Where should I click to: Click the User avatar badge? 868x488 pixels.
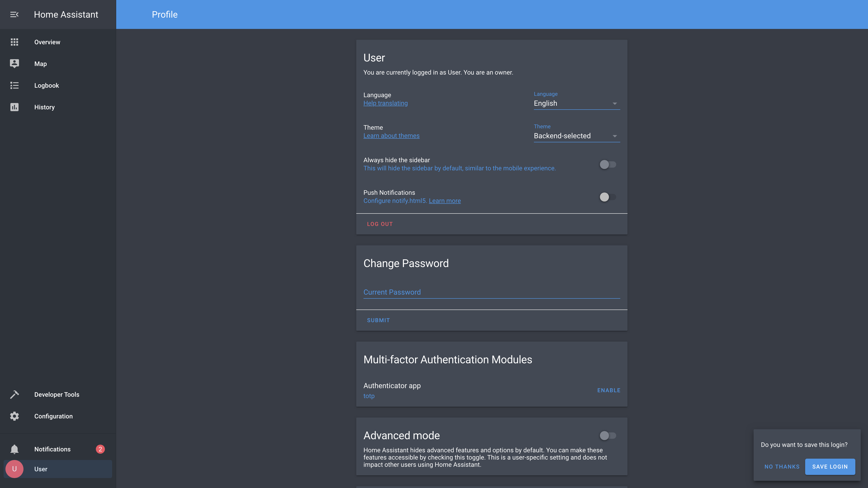coord(14,469)
